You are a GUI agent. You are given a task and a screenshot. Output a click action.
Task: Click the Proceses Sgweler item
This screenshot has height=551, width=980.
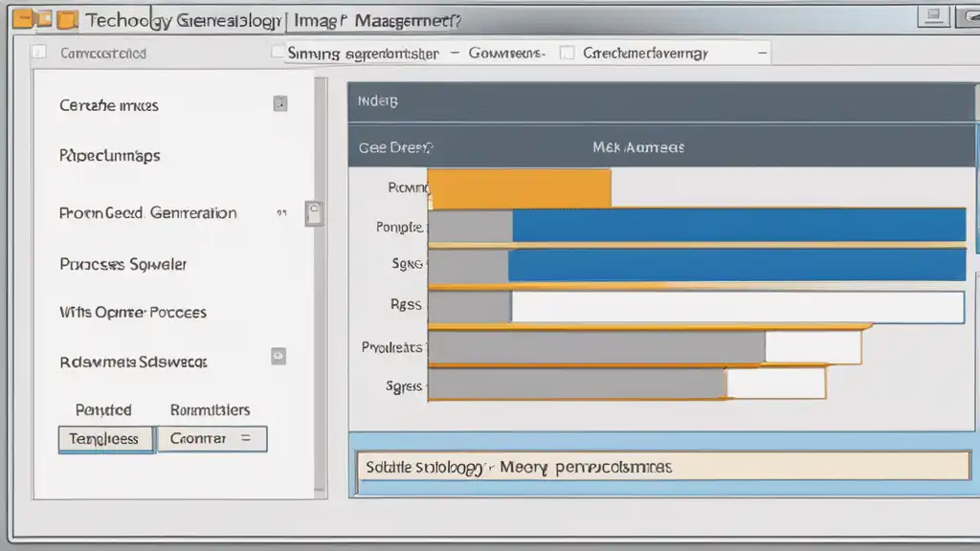pyautogui.click(x=122, y=263)
